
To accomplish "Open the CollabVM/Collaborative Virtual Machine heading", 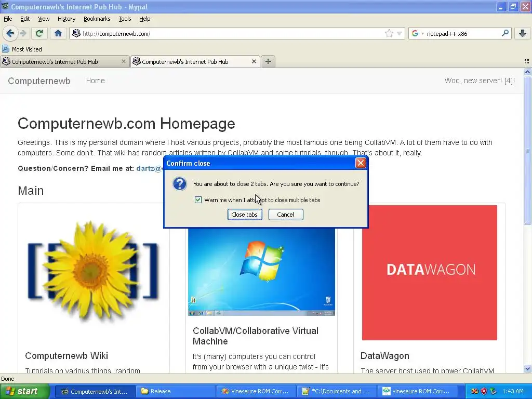I will 256,336.
